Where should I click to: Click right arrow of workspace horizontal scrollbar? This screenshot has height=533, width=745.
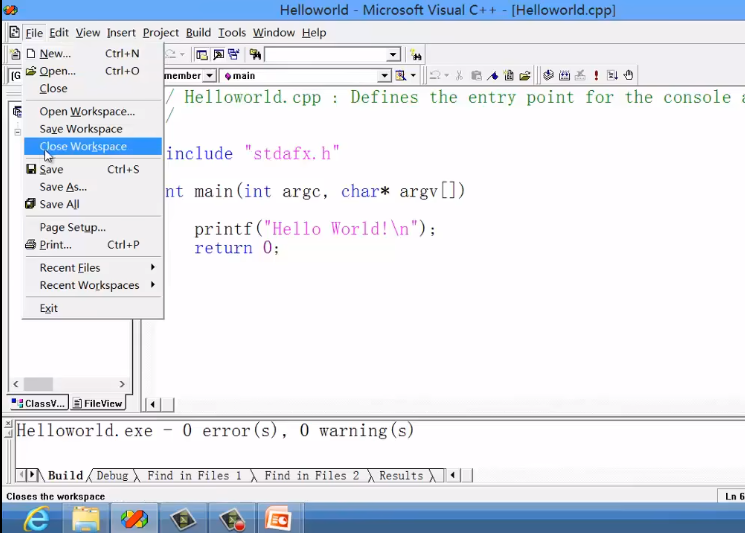(x=123, y=384)
